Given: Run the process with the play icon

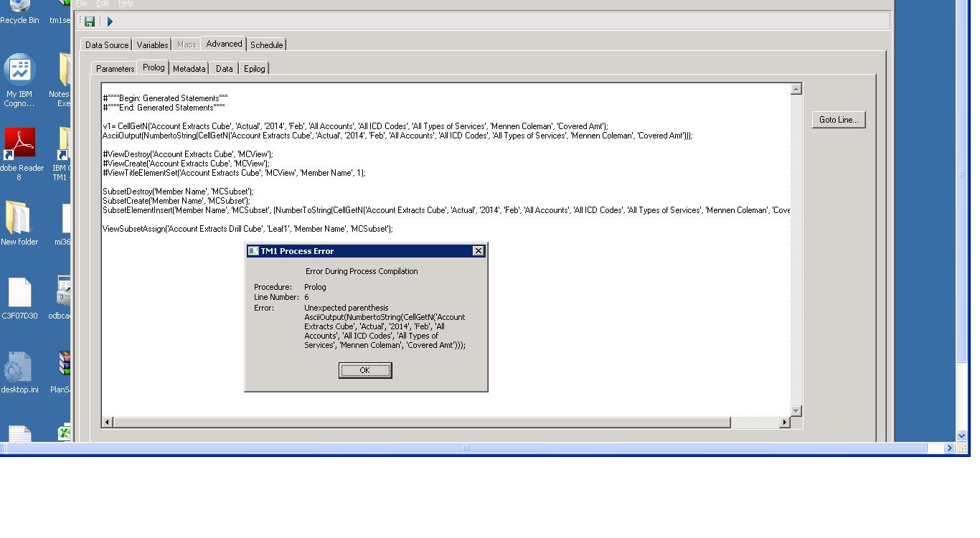Looking at the screenshot, I should (x=110, y=22).
